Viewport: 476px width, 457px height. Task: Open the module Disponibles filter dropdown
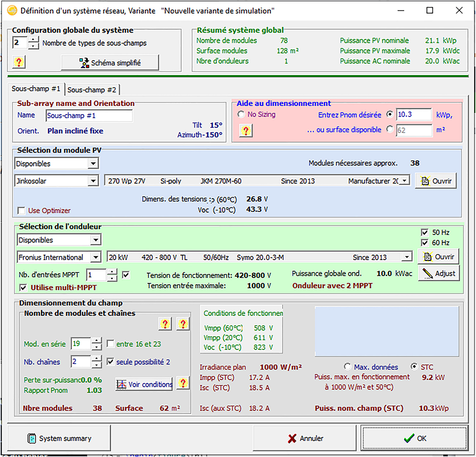click(93, 164)
